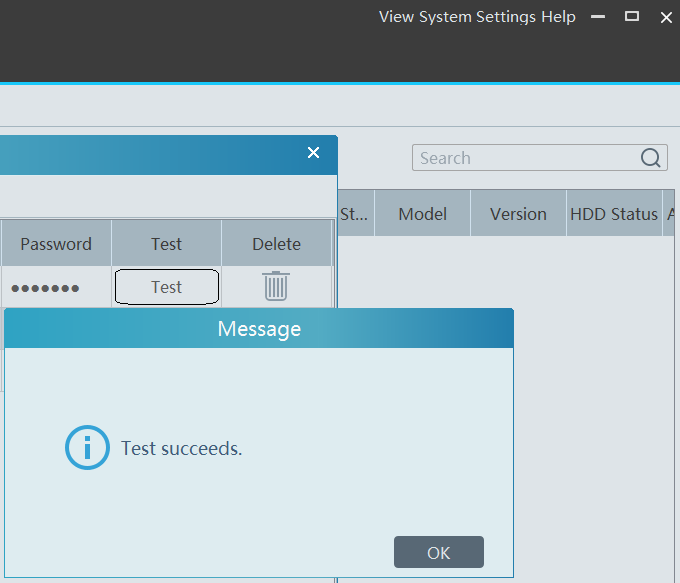Image resolution: width=680 pixels, height=583 pixels.
Task: Click the Delete column header
Action: coord(276,244)
